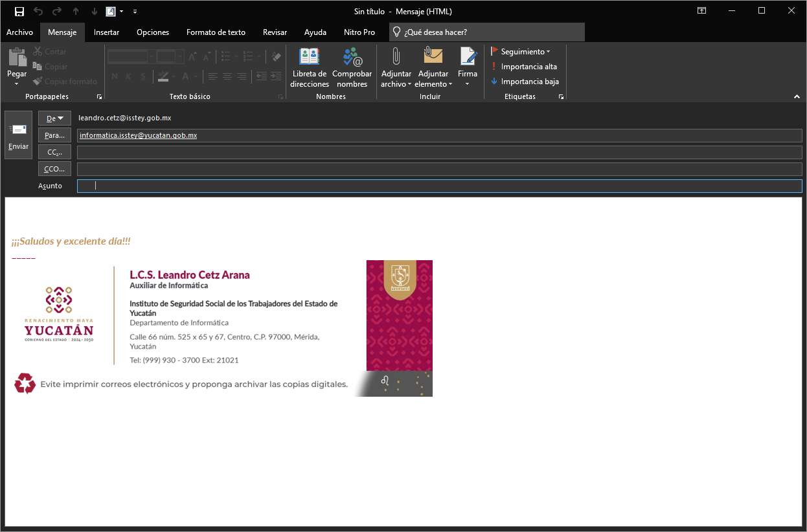Screen dimensions: 807x532
Task: Click the touch/mouse mode icon in title bar
Action: (111, 12)
